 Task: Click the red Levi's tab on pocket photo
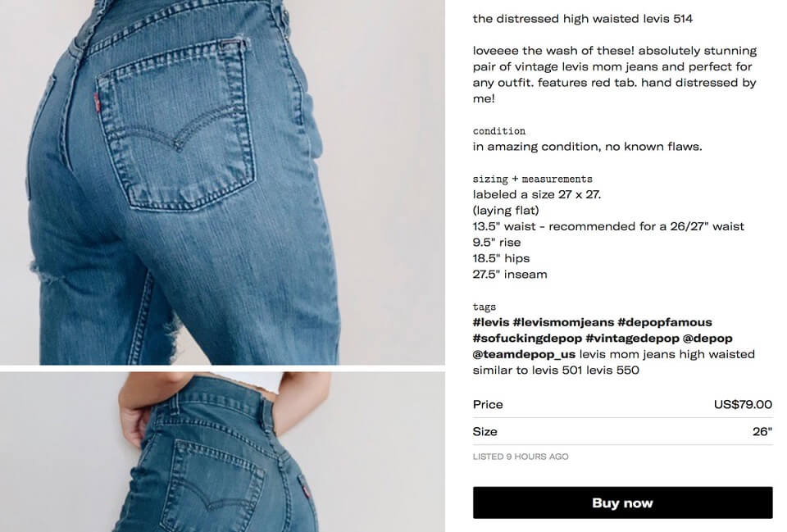pyautogui.click(x=97, y=102)
